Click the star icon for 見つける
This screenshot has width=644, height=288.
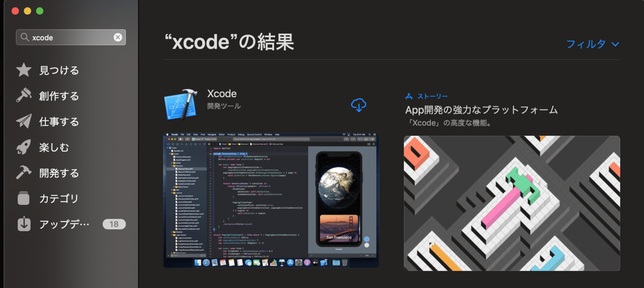24,70
